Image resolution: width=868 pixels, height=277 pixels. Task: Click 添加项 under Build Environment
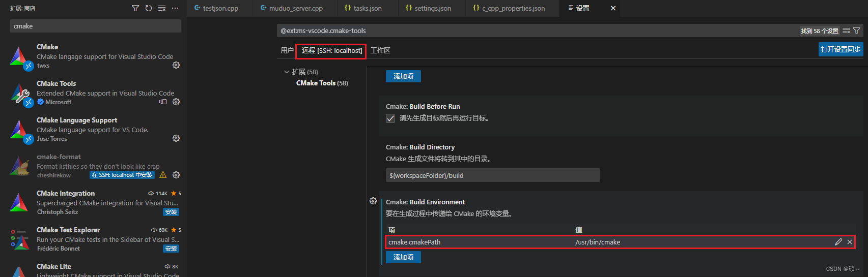coord(403,257)
